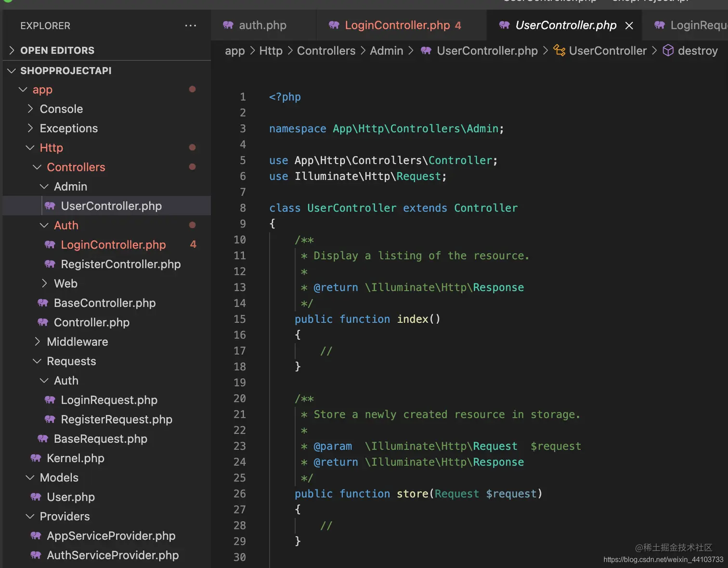Click PHP icon beside LoginController.php in explorer
The height and width of the screenshot is (568, 728).
50,245
